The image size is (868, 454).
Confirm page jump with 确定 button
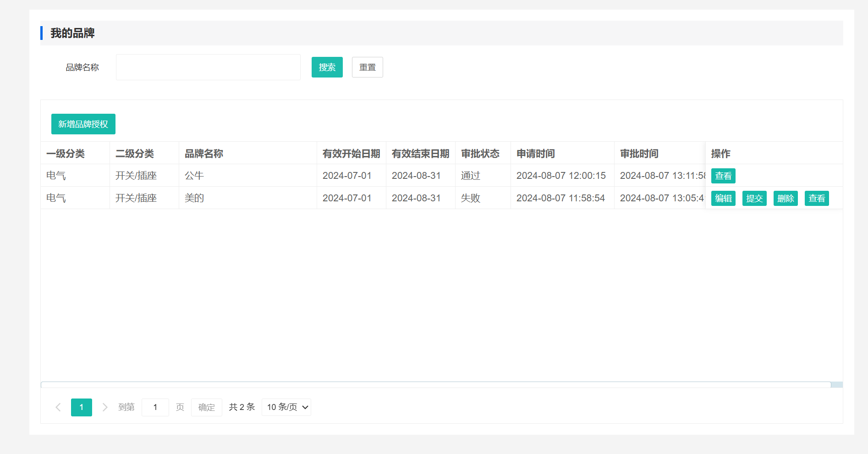click(206, 407)
